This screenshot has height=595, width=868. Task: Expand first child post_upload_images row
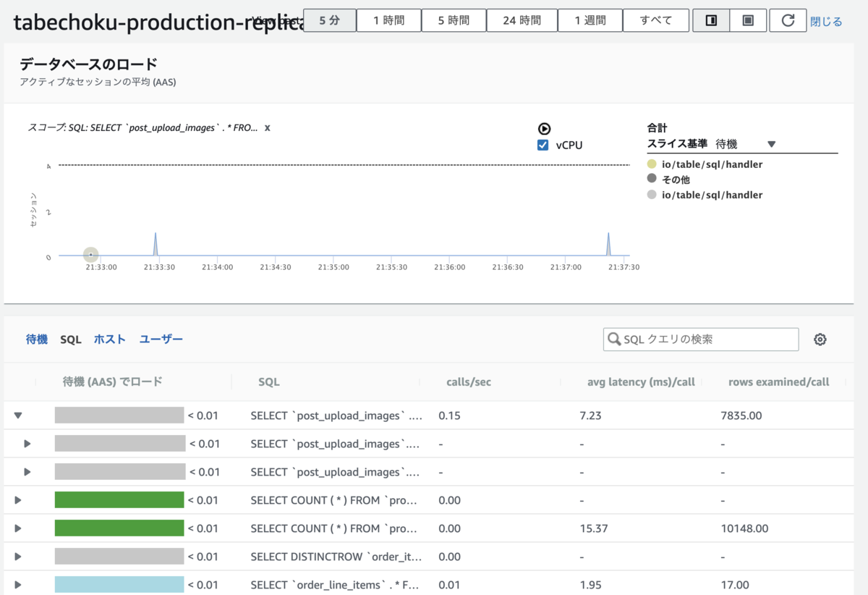(27, 444)
